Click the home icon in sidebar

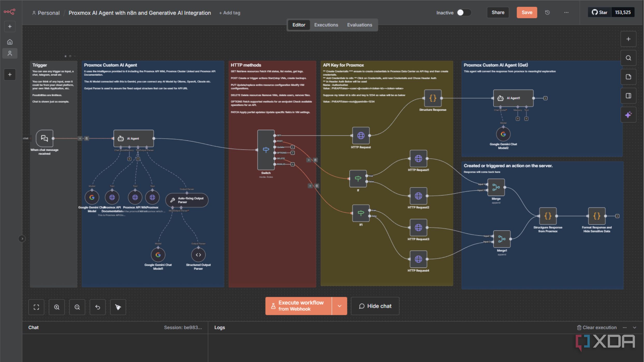[10, 42]
